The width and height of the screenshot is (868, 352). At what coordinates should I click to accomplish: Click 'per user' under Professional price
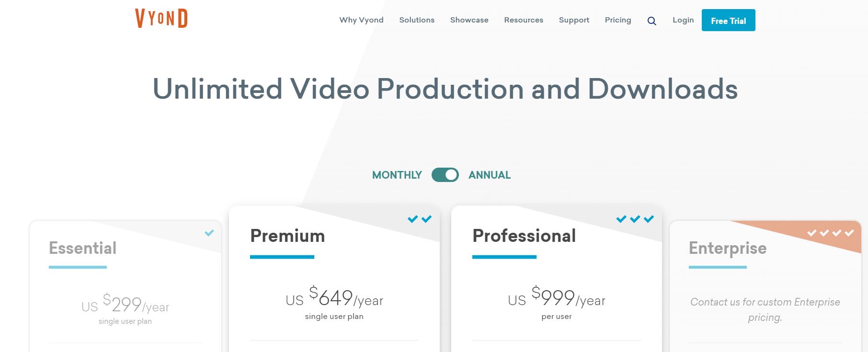coord(557,317)
